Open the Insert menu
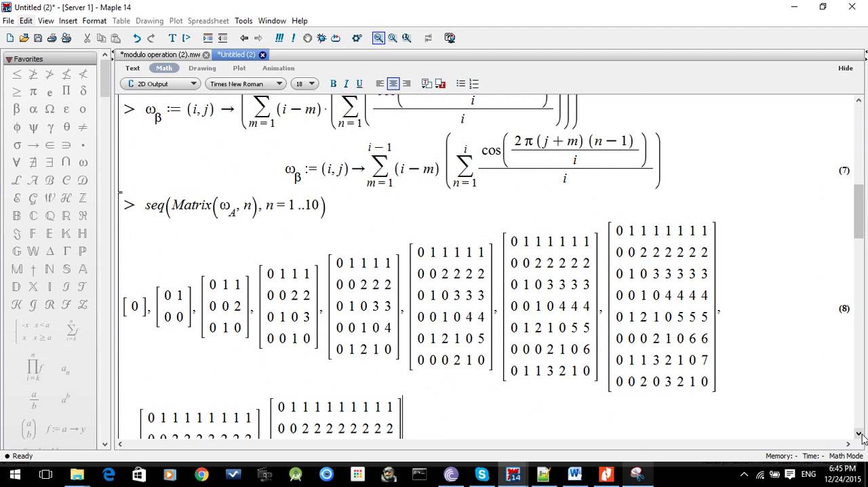Viewport: 868px width, 487px height. coord(68,21)
